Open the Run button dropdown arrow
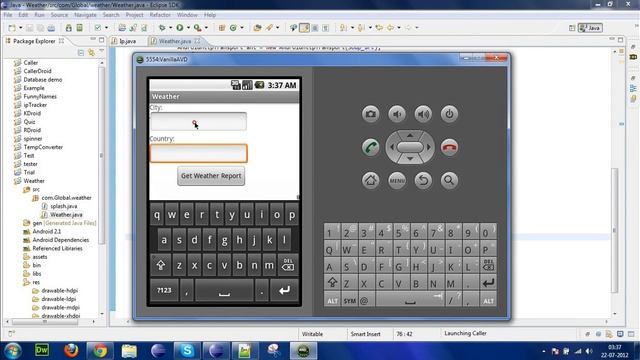 tap(188, 28)
